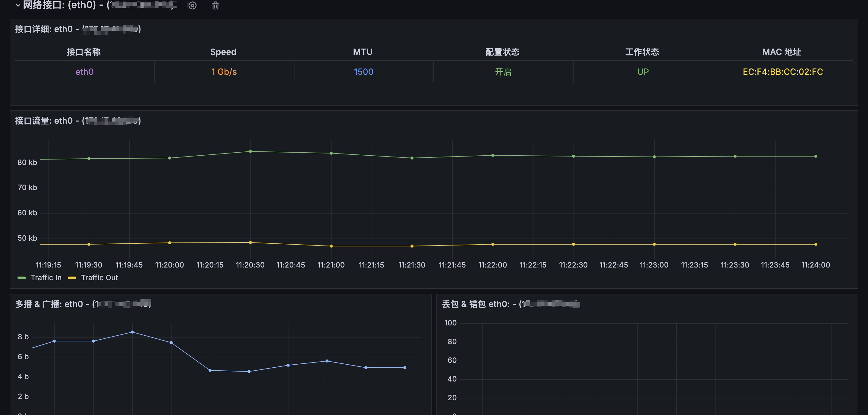Screen dimensions: 868x415
Task: Toggle Traffic In legend series
Action: (x=46, y=277)
